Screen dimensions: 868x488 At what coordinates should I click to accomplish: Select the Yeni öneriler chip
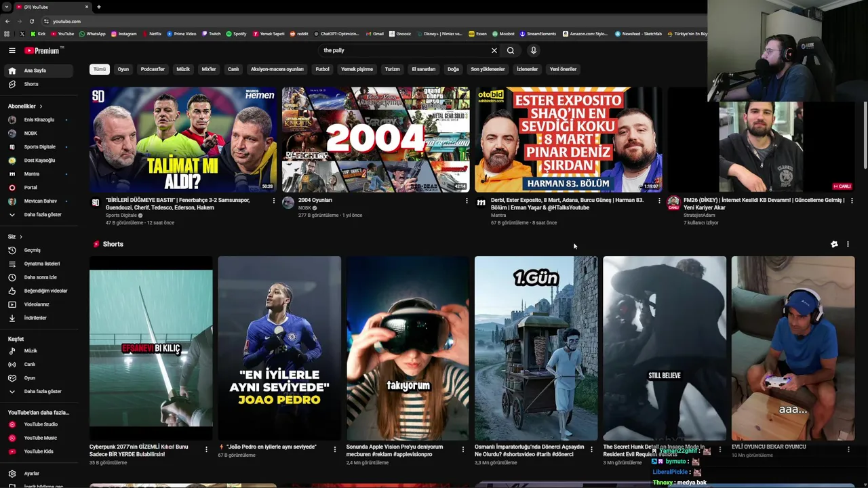click(563, 69)
